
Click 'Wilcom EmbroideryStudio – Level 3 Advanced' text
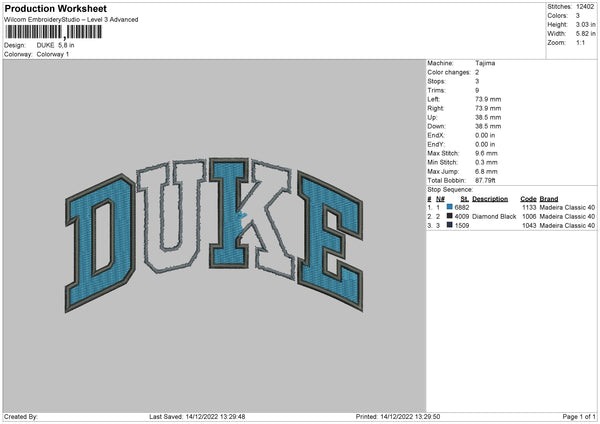(71, 20)
